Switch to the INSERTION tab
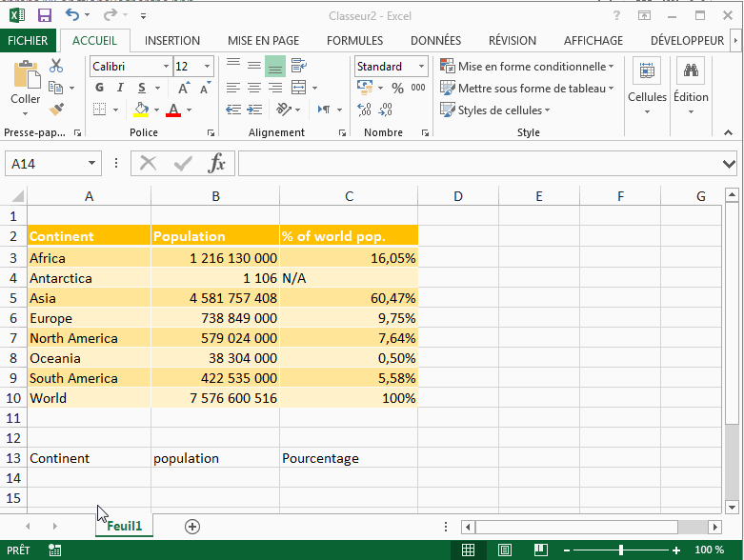 [x=172, y=41]
